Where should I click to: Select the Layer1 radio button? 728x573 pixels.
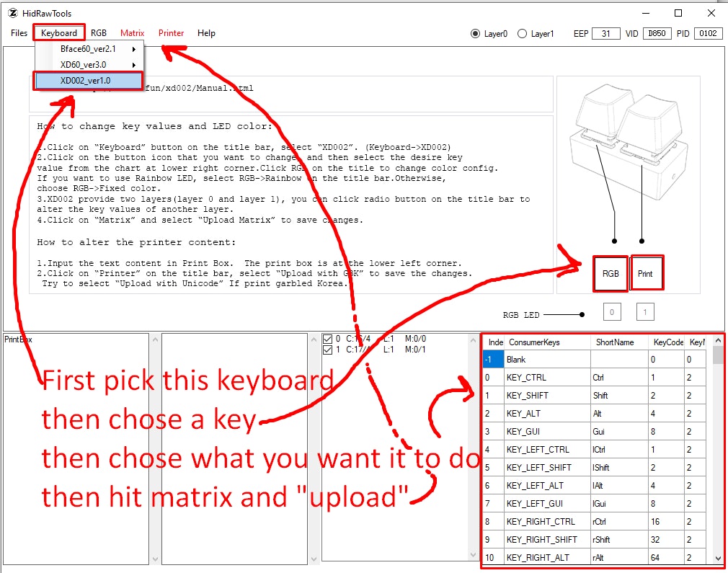pos(522,33)
